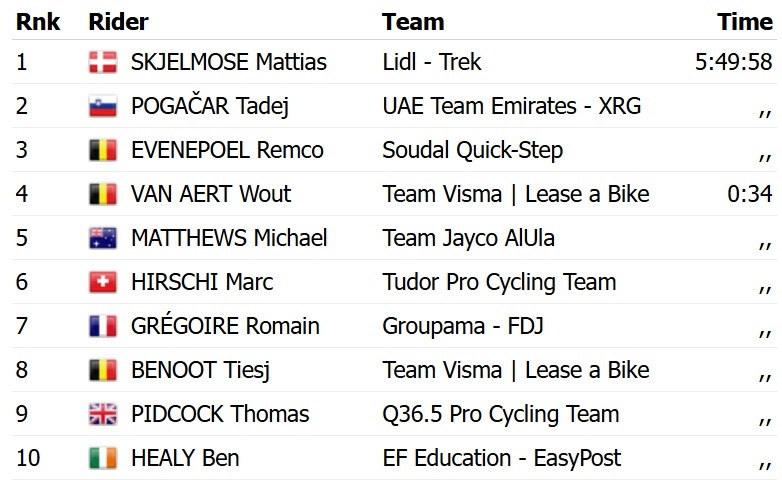Click the Swiss flag beside Hirschi
This screenshot has height=480, width=782.
[103, 282]
